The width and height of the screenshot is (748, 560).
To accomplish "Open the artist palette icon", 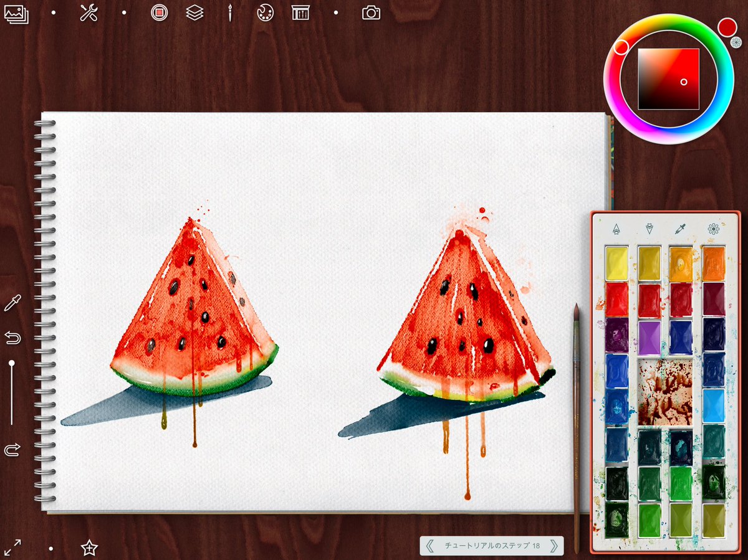I will (265, 12).
